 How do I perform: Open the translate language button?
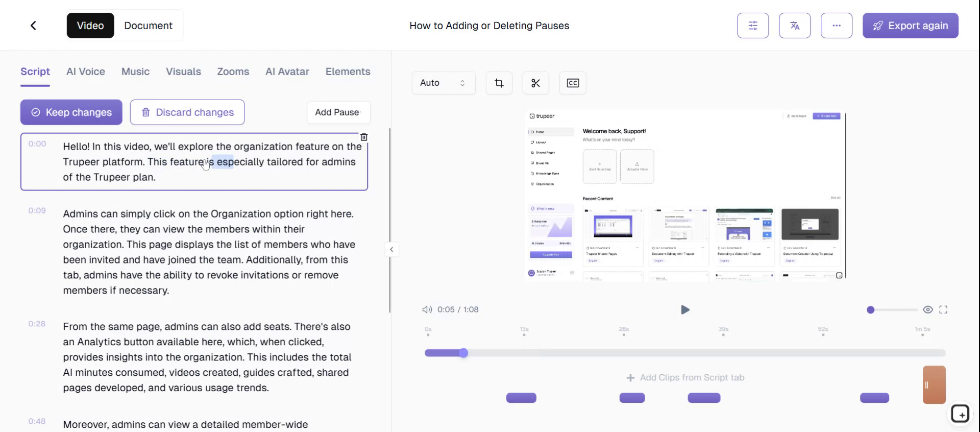(795, 26)
